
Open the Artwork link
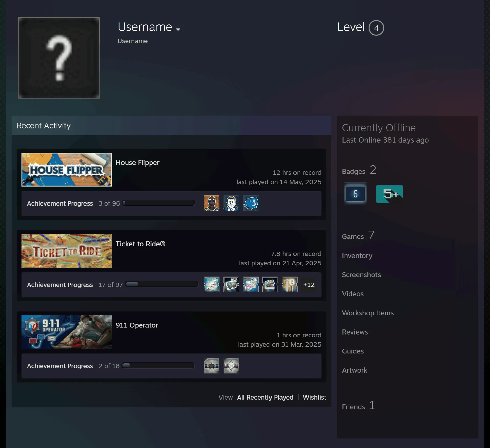click(x=354, y=370)
